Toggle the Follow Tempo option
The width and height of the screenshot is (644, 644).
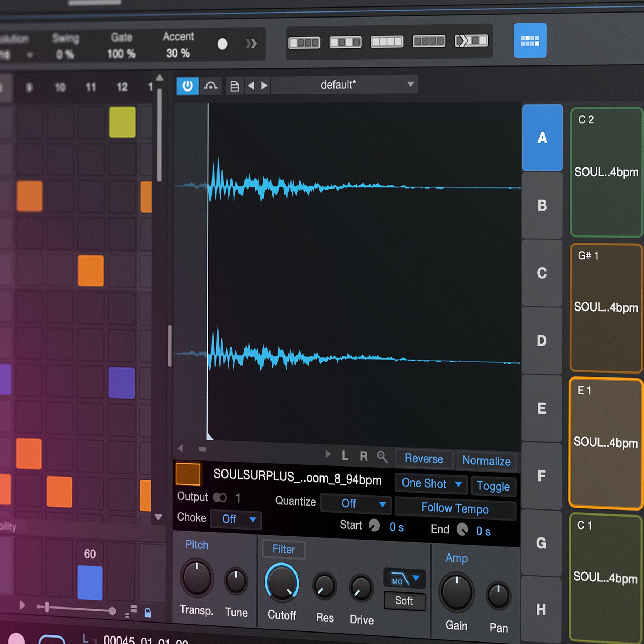pyautogui.click(x=455, y=508)
